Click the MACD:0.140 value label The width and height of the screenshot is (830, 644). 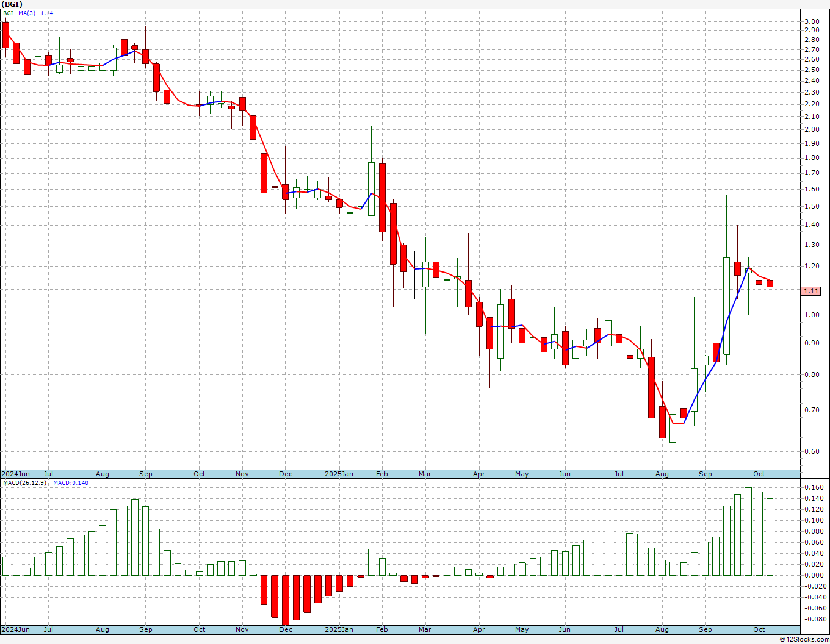[71, 483]
